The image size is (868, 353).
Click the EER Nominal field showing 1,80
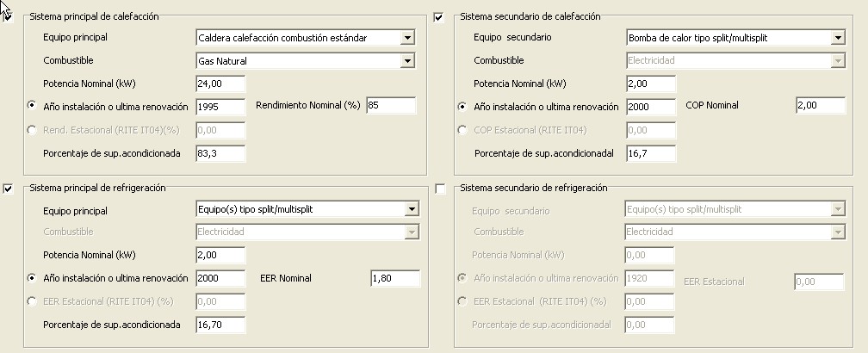point(394,278)
